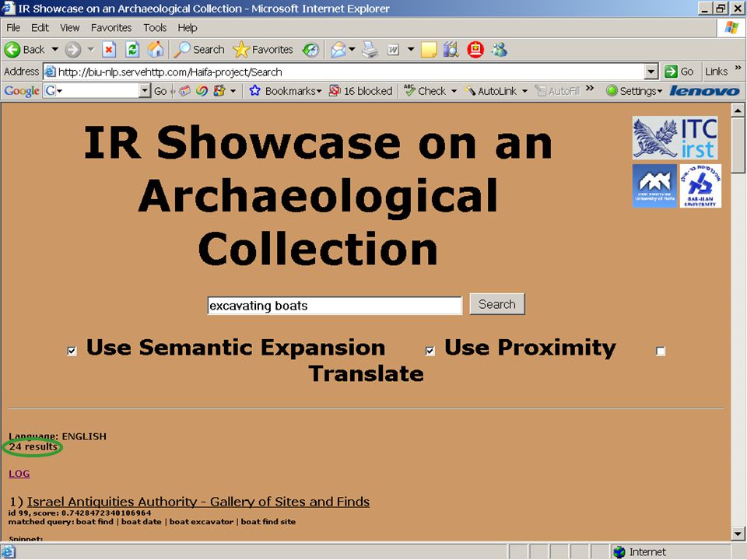The image size is (747, 560).
Task: Click the 16 blocked popup blocker
Action: tap(361, 91)
